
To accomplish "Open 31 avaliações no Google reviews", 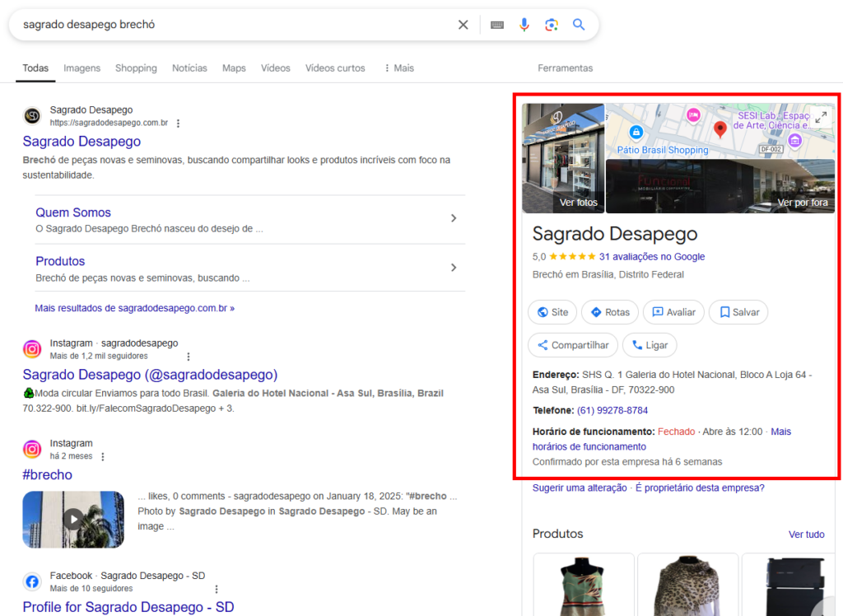I will [652, 257].
